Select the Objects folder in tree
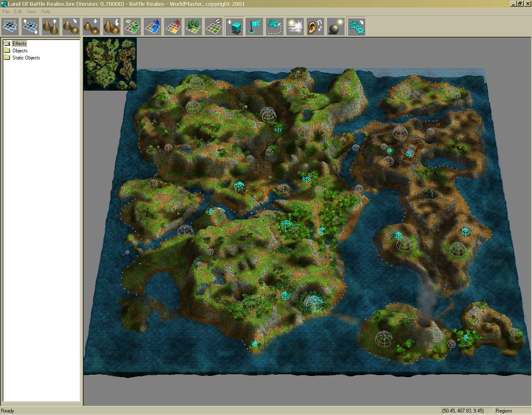Screen dimensions: 532x415 point(20,50)
